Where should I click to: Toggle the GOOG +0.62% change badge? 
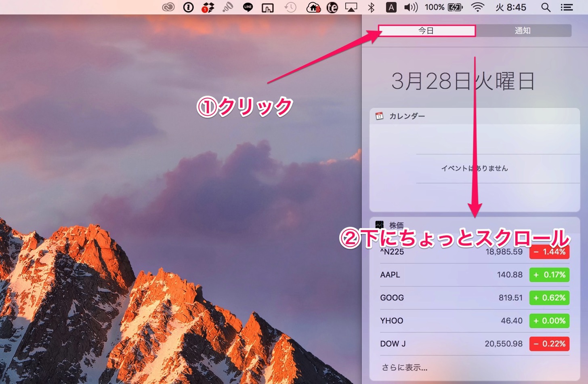pyautogui.click(x=549, y=298)
